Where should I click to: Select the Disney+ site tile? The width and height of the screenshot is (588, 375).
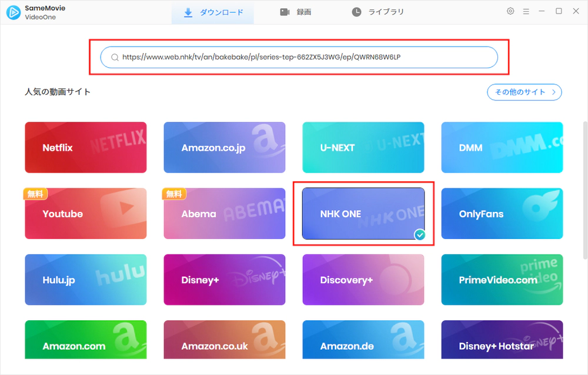[x=224, y=280]
